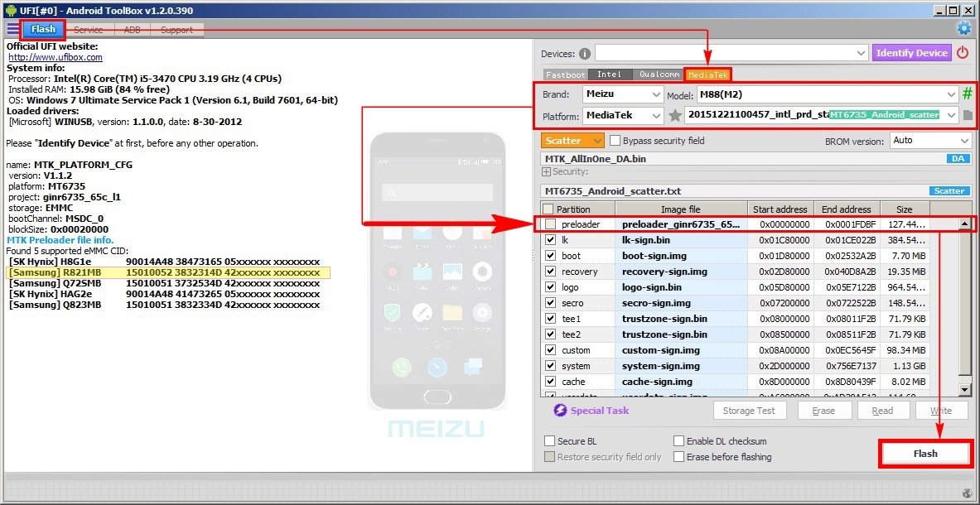980x505 pixels.
Task: Toggle the select-all Partition checkbox
Action: [x=548, y=209]
